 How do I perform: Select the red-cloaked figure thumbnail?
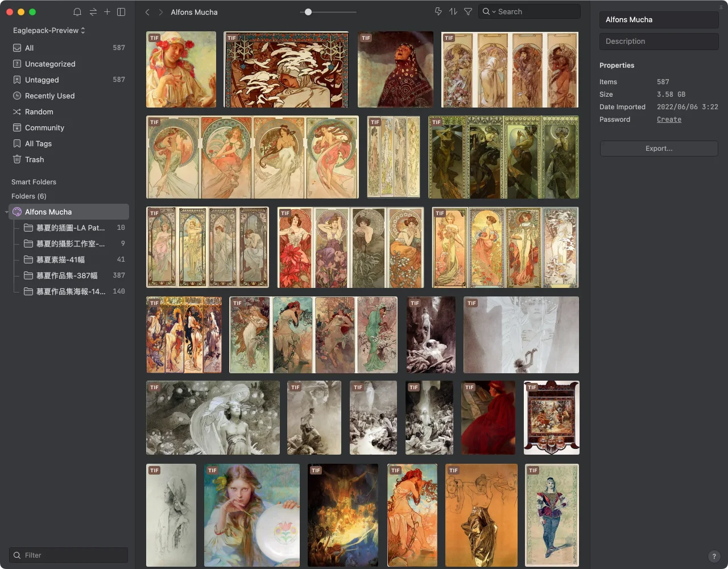coord(488,418)
